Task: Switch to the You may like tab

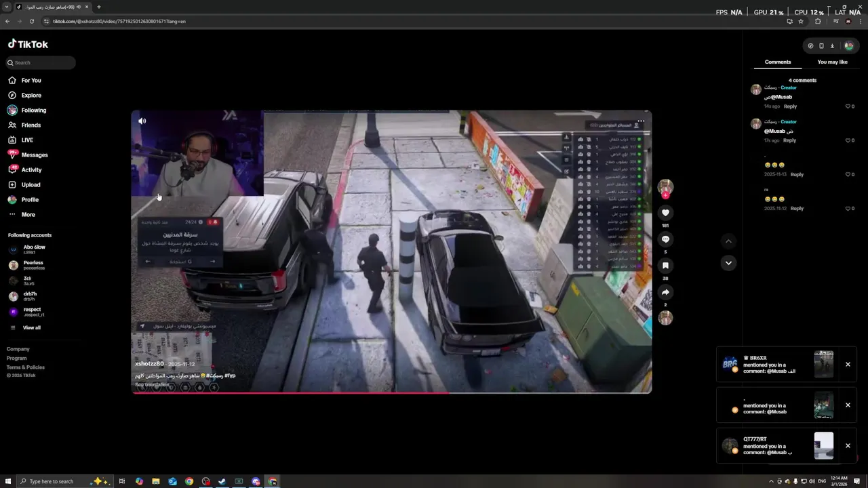Action: click(x=832, y=62)
